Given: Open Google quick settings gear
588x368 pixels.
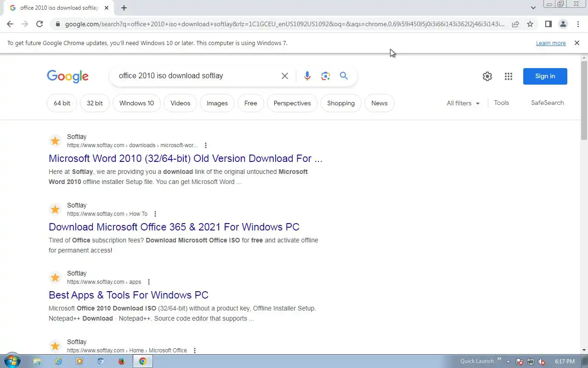Looking at the screenshot, I should pyautogui.click(x=487, y=76).
